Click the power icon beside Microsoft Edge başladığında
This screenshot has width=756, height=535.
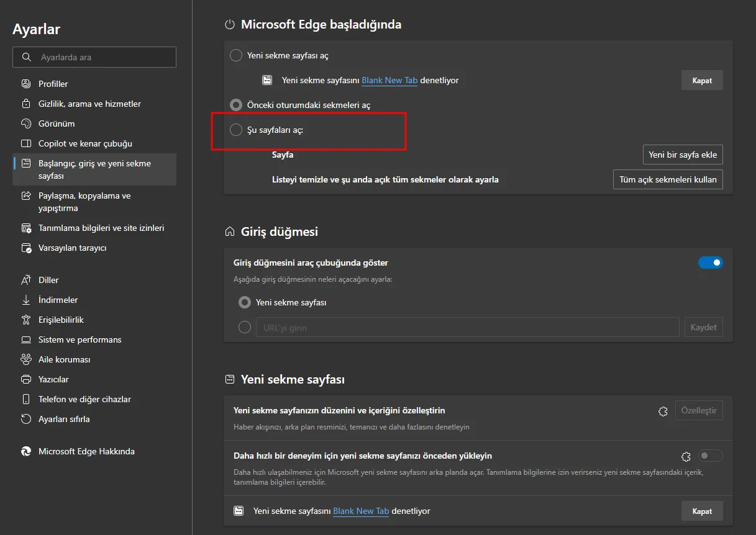pos(230,25)
